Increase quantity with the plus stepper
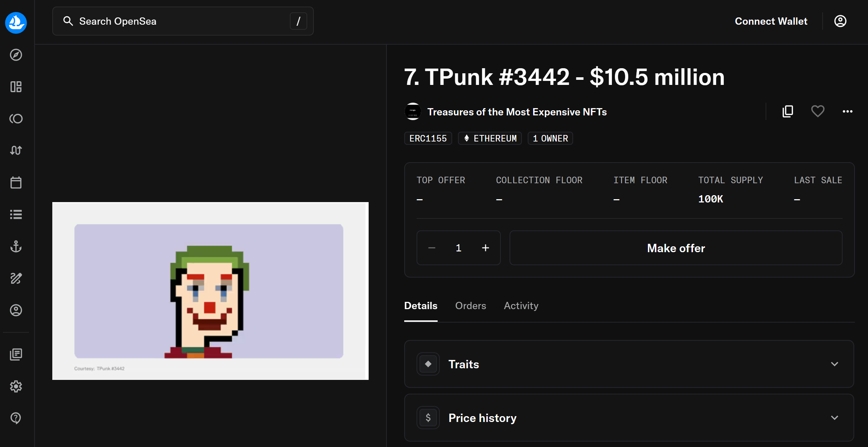The image size is (868, 447). coord(486,248)
